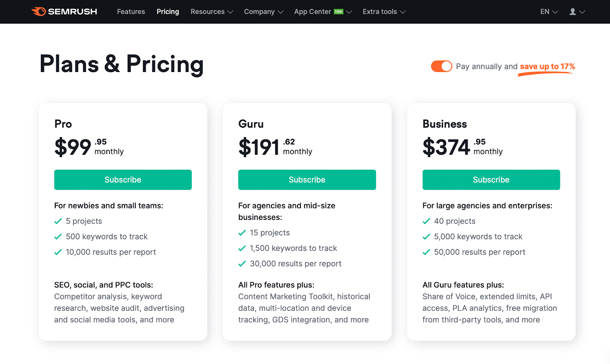Click the Semrush flame logo icon
Screen dimensions: 610x364
coord(39,11)
